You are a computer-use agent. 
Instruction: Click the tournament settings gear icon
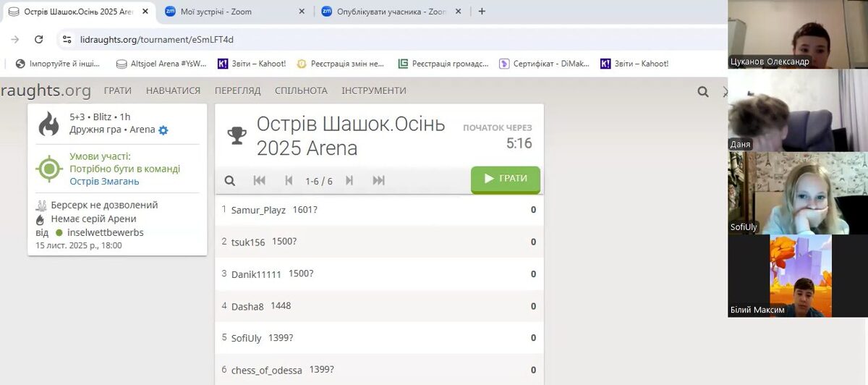(x=163, y=130)
